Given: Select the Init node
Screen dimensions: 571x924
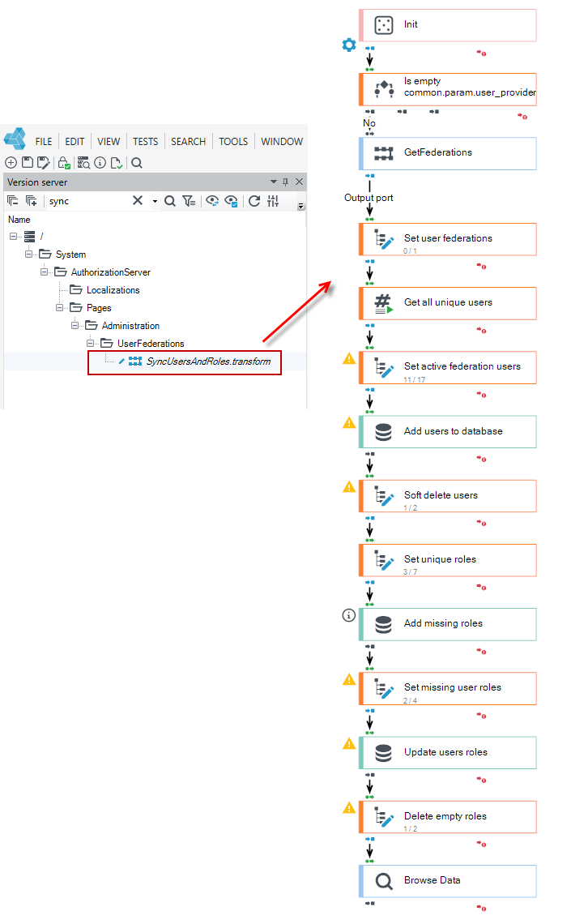Looking at the screenshot, I should 447,25.
